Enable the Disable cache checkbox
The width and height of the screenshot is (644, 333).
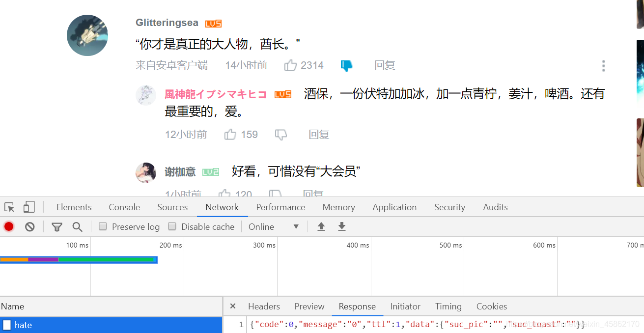(172, 226)
